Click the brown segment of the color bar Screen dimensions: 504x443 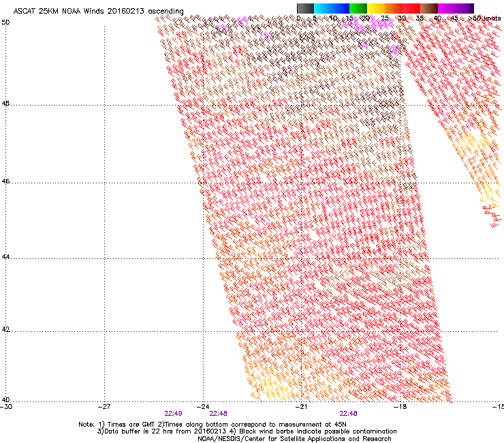pyautogui.click(x=429, y=8)
